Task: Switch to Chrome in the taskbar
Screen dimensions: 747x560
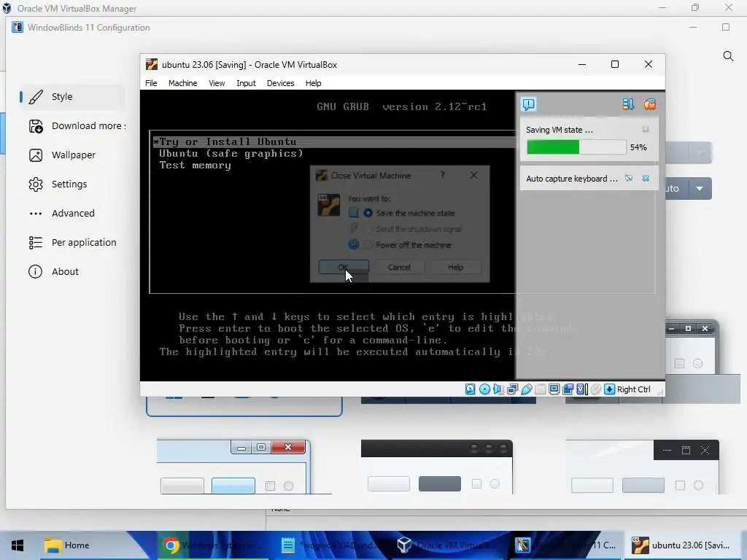Action: pos(212,545)
